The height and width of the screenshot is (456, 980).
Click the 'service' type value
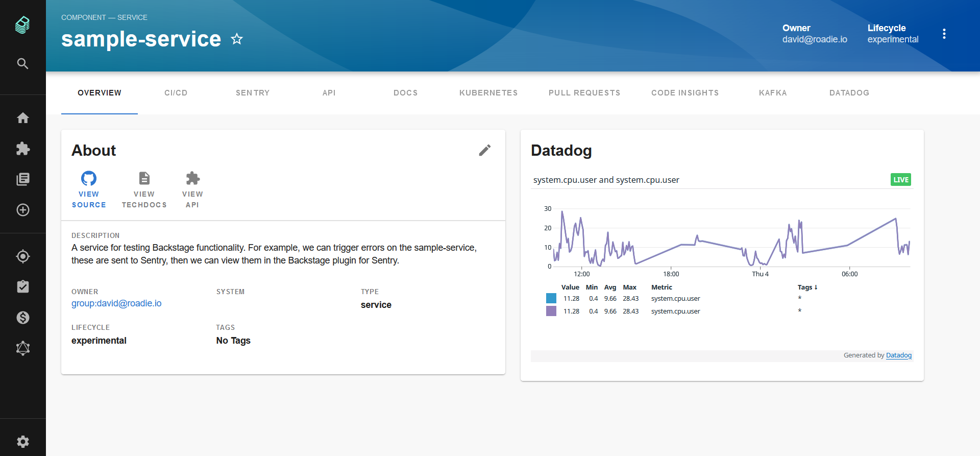(x=376, y=305)
